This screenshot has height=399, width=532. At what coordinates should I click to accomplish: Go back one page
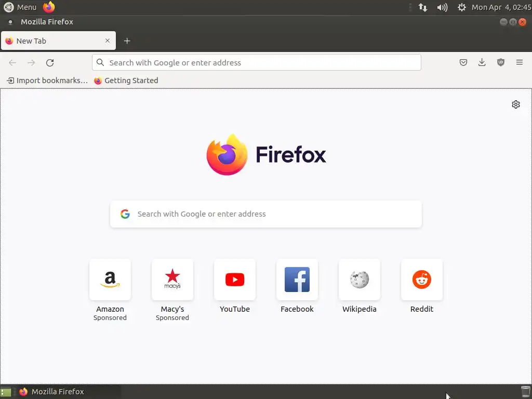coord(12,62)
